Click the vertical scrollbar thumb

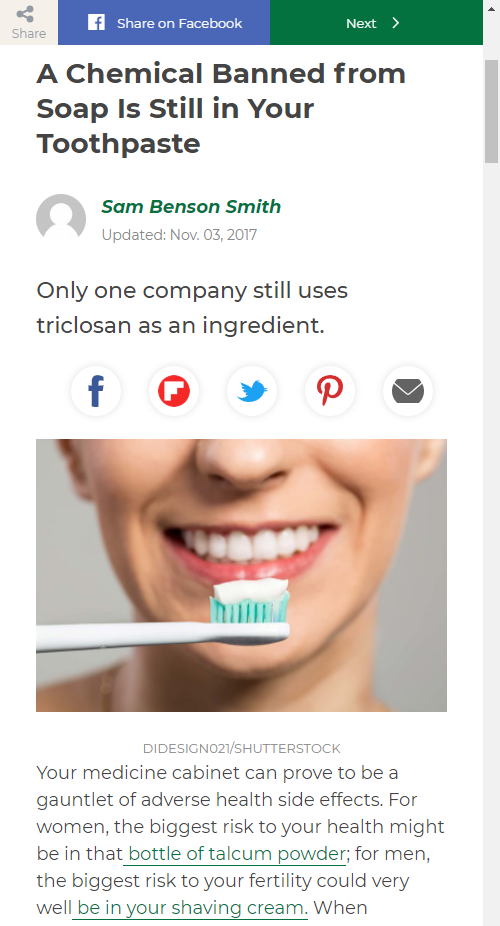point(491,111)
